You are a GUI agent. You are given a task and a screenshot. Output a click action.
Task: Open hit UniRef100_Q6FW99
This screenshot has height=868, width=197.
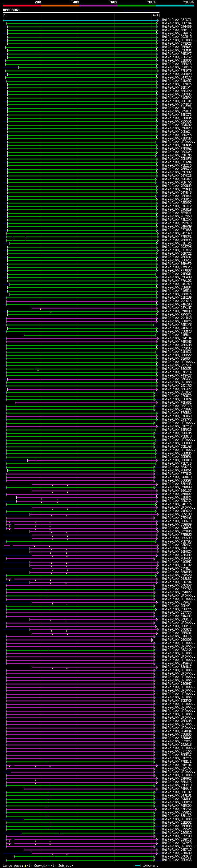click(176, 443)
